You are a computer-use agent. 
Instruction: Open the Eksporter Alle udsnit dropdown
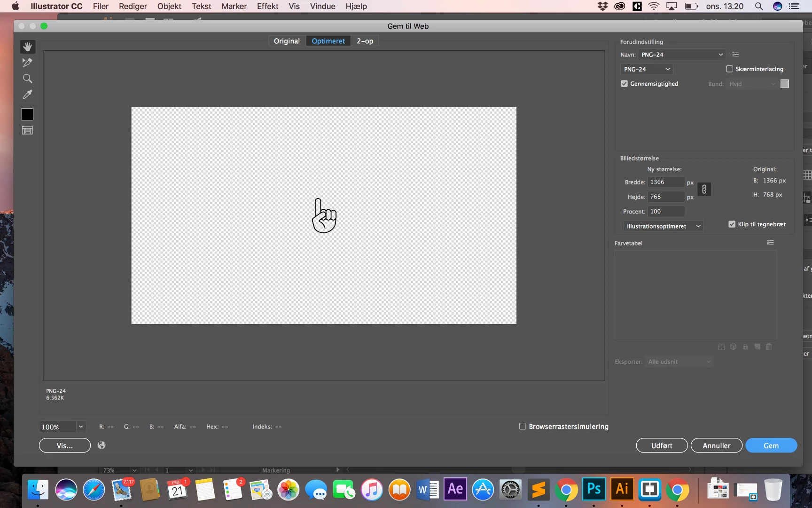point(679,362)
